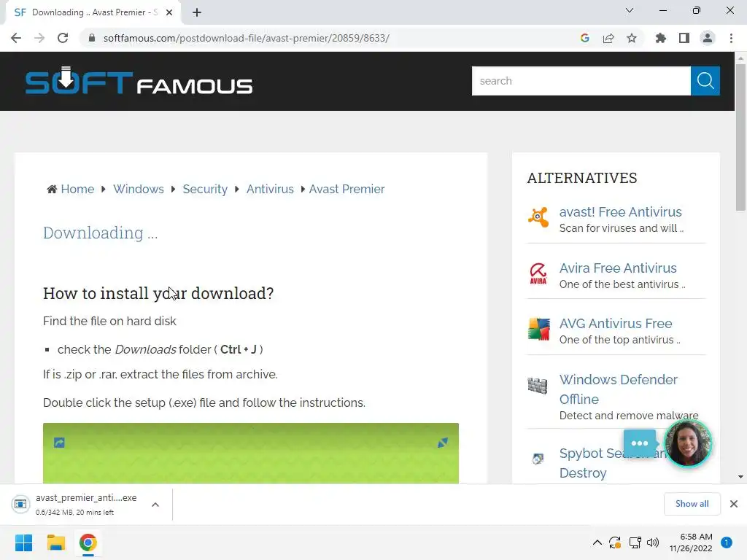Click the orange avast logo icon
The image size is (747, 560).
(x=538, y=218)
